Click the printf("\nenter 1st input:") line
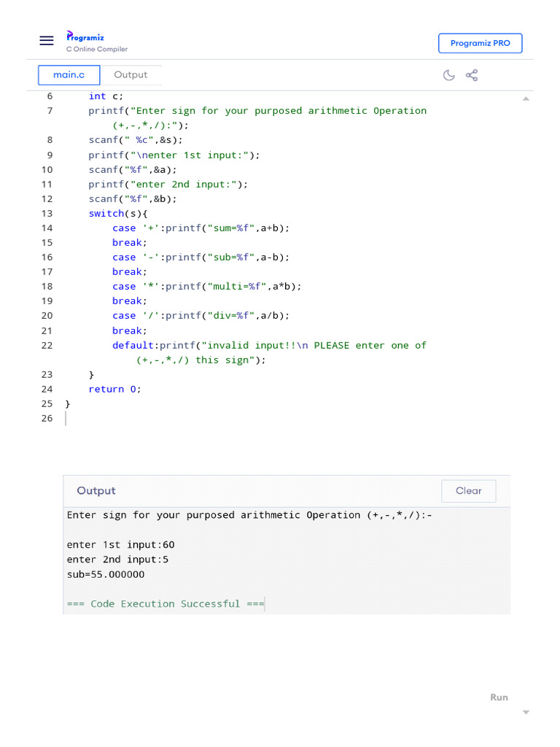The height and width of the screenshot is (747, 560). (x=174, y=155)
